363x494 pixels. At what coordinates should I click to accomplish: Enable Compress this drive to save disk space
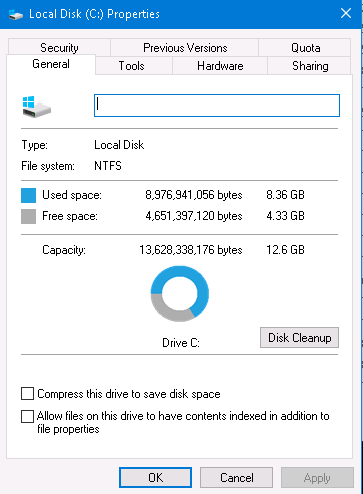[27, 393]
